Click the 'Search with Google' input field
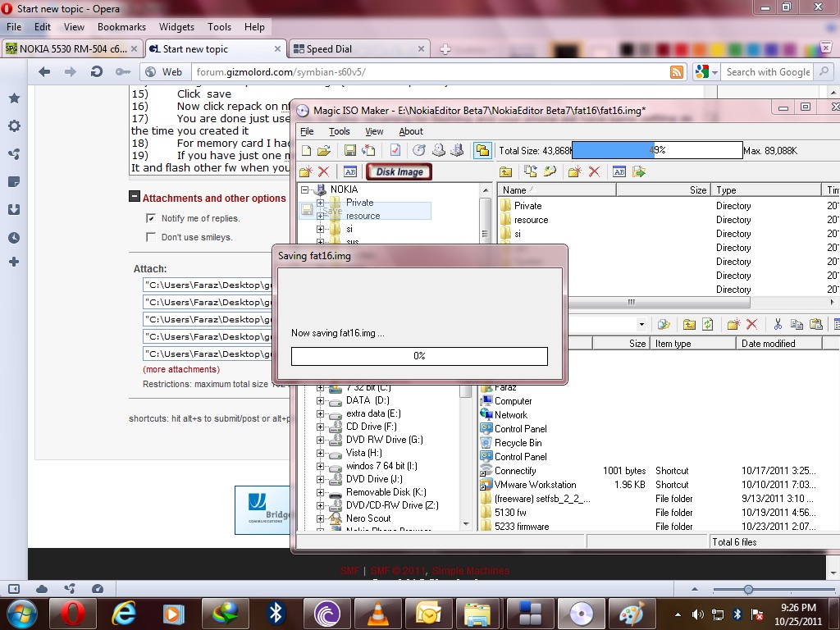This screenshot has width=840, height=630. [x=768, y=72]
